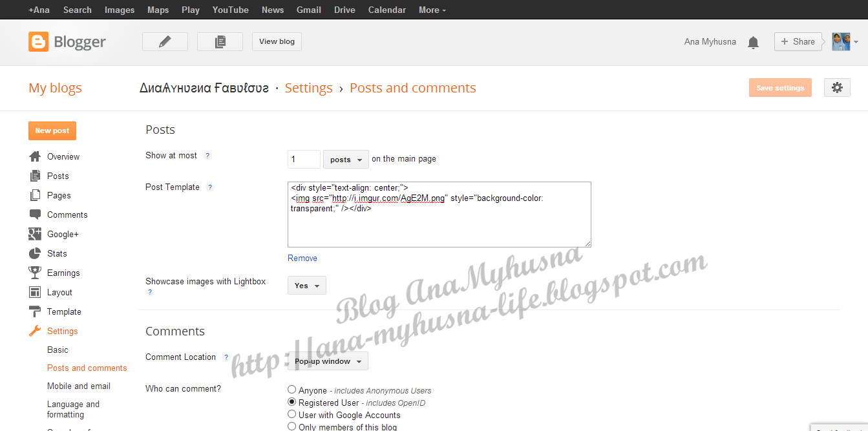Click the Earnings trophy icon
868x431 pixels.
tap(35, 273)
